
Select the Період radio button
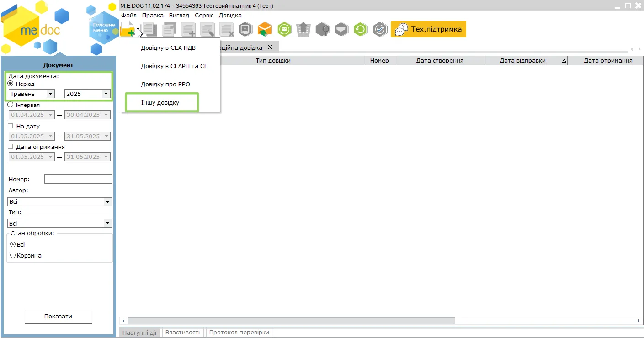click(11, 84)
